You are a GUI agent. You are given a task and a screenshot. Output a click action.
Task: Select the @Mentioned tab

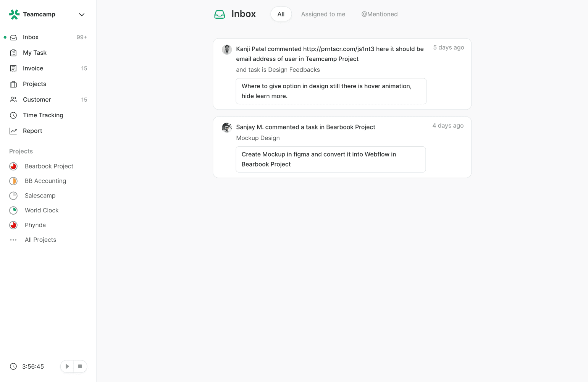[379, 14]
